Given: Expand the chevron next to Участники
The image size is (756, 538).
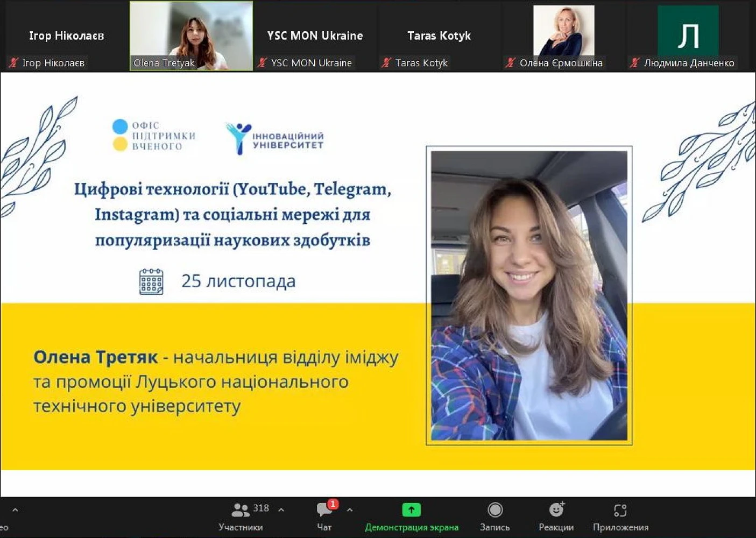Looking at the screenshot, I should [281, 509].
